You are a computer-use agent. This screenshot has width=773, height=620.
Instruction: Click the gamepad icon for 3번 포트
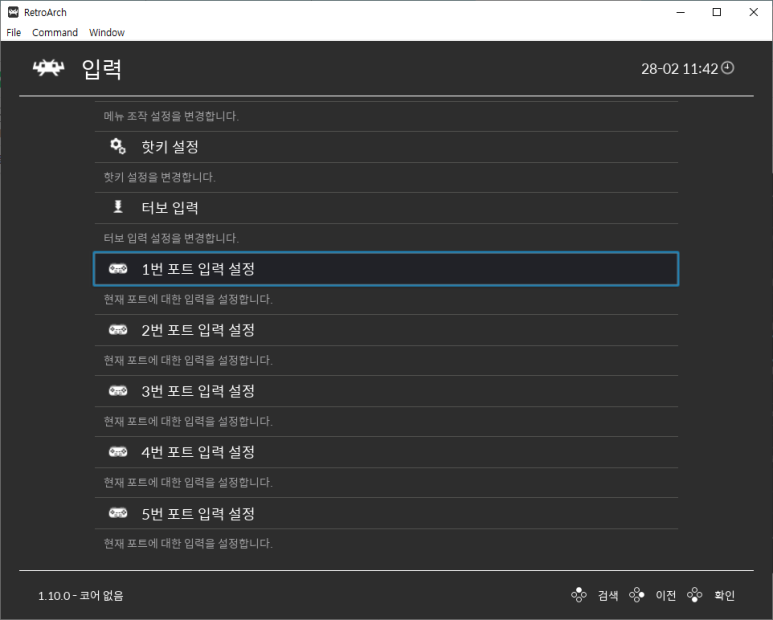click(118, 391)
